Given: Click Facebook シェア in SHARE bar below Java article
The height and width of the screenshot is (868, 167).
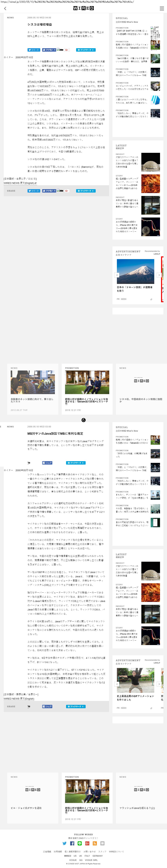Looking at the screenshot, I should point(47,706).
